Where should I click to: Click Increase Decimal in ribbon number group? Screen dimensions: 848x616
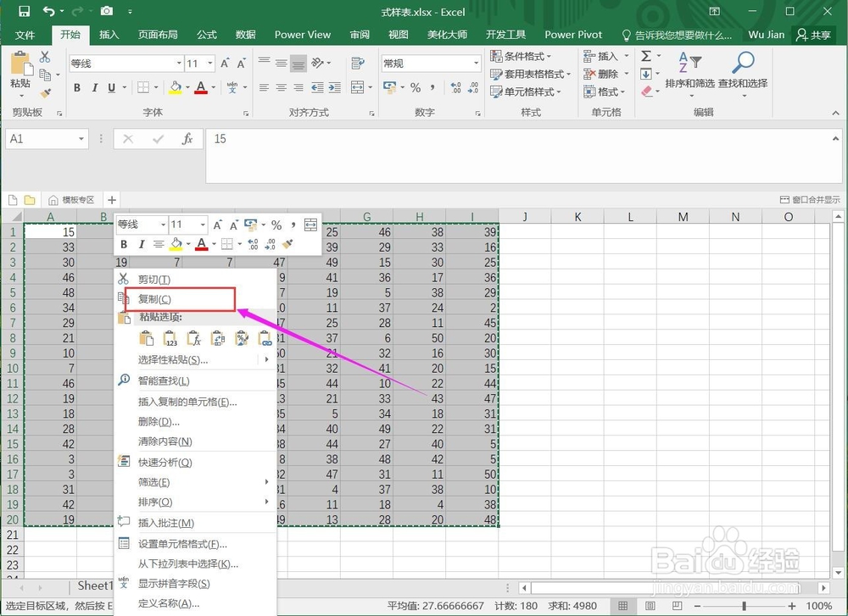tap(455, 87)
